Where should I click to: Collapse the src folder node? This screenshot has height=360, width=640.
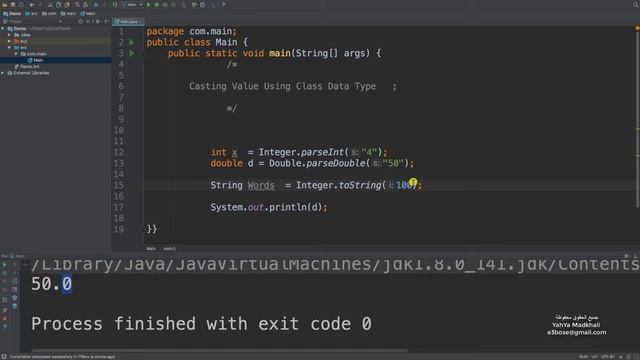tap(10, 47)
